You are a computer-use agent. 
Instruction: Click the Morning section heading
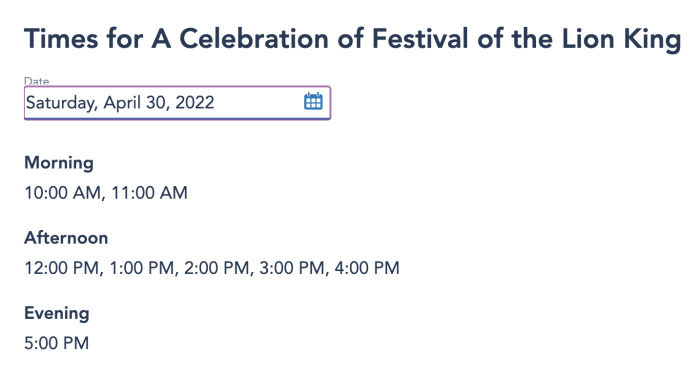[59, 163]
